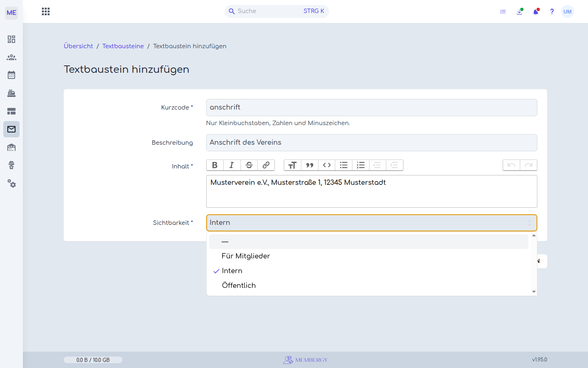Click the storage usage bar '0.0 B / 10.0 GB'

[93, 360]
